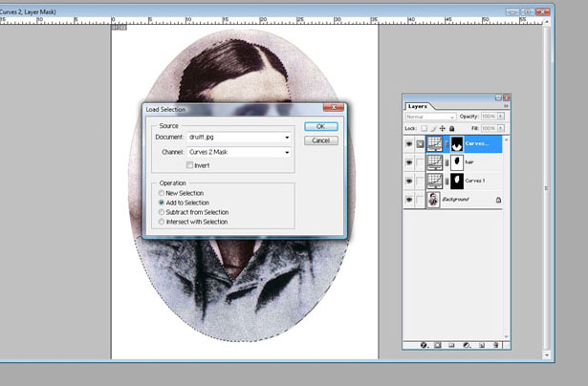The image size is (588, 386).
Task: Click the create new layer icon
Action: point(481,344)
